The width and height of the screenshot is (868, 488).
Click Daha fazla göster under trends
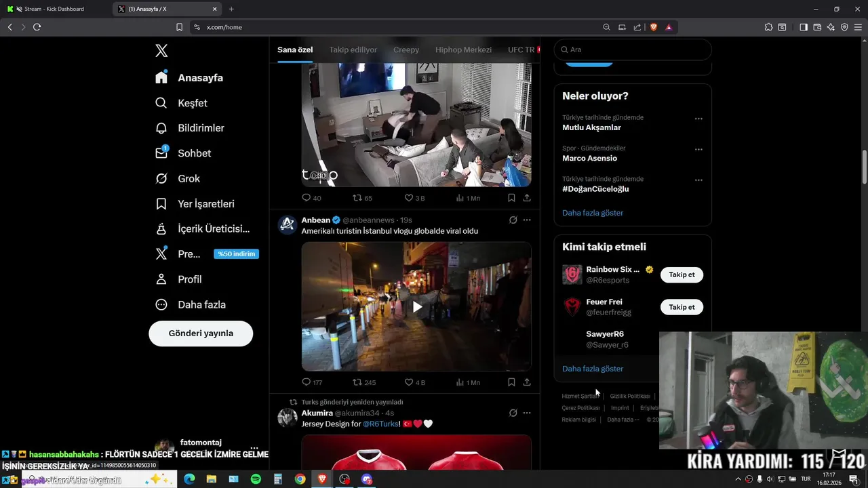[x=593, y=213]
